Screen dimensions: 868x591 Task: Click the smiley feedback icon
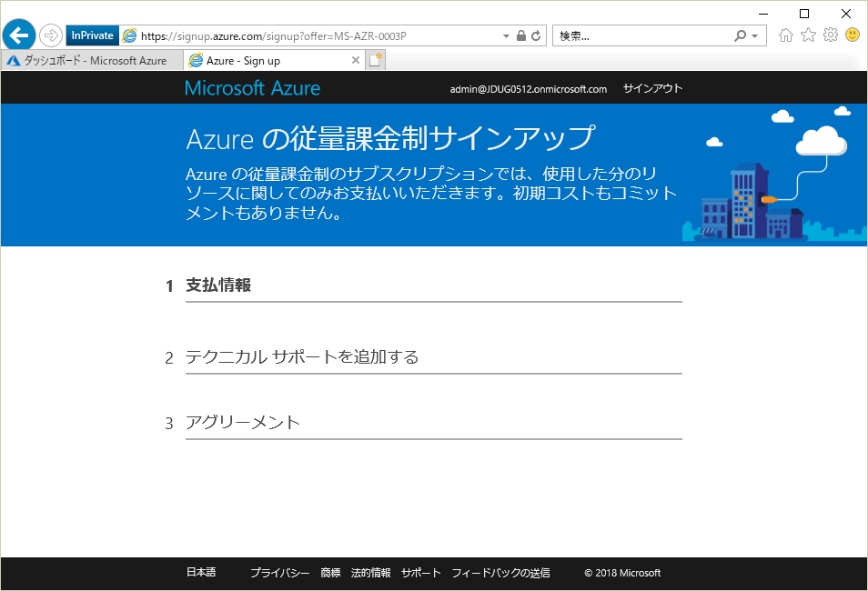[853, 35]
